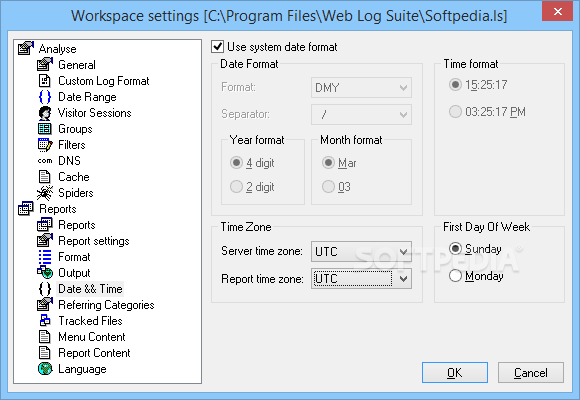Click the Cache page icon
The height and width of the screenshot is (400, 580).
(x=45, y=177)
